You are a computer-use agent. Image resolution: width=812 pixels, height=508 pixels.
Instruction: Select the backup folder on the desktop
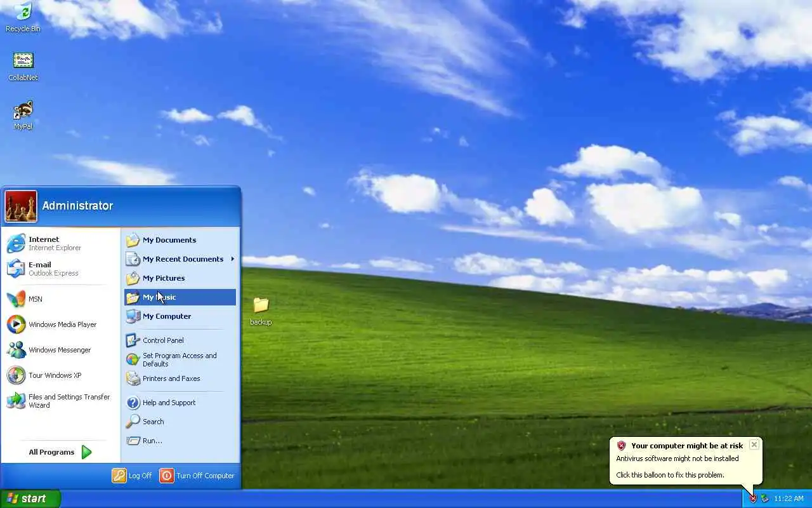point(261,311)
